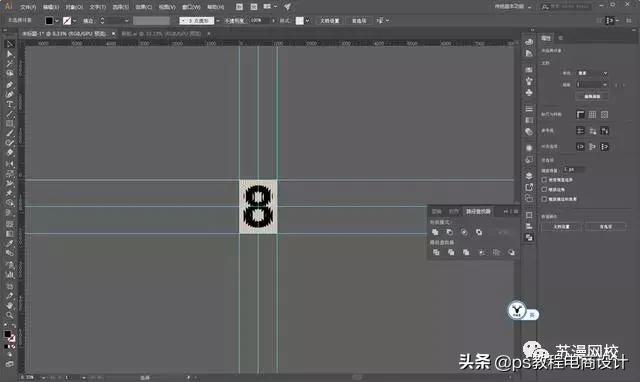This screenshot has height=382, width=640.
Task: Open stroke color dropdown in control bar
Action: (74, 21)
